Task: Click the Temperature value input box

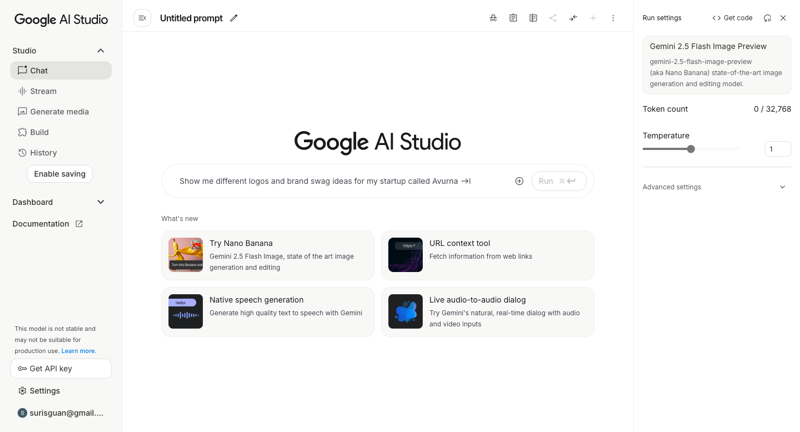Action: (778, 149)
